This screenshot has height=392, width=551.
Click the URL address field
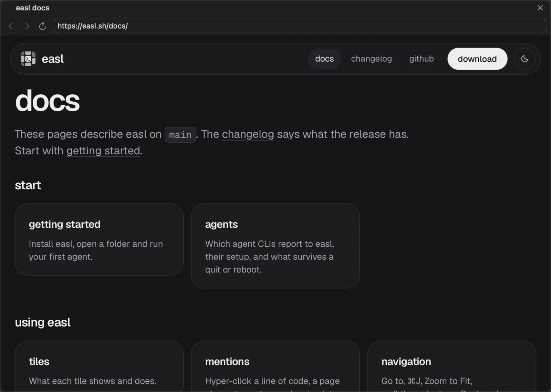pos(300,26)
